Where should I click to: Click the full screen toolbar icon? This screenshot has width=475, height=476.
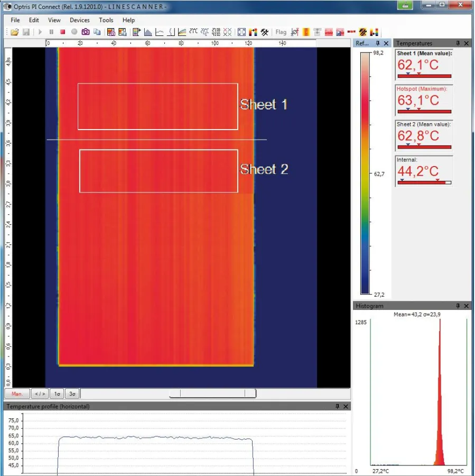pos(241,32)
